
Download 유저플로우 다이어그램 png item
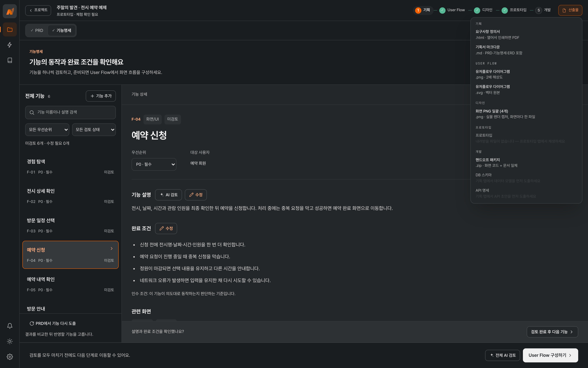point(526,74)
